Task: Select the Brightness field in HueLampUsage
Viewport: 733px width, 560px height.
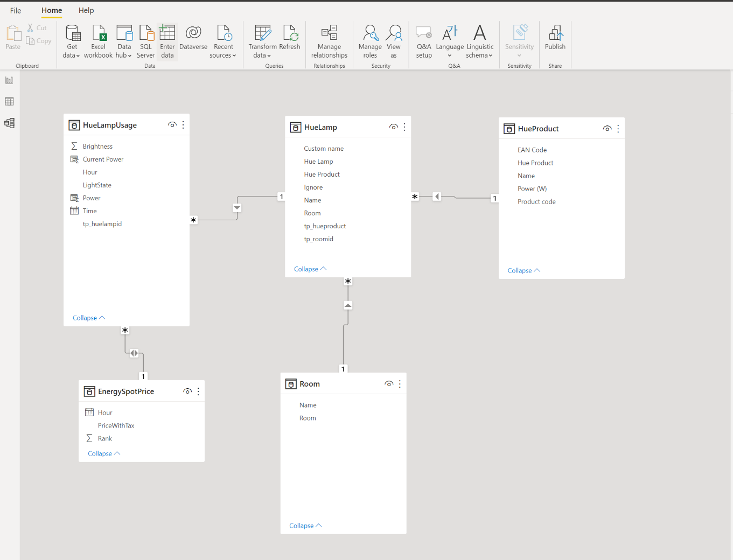Action: (97, 146)
